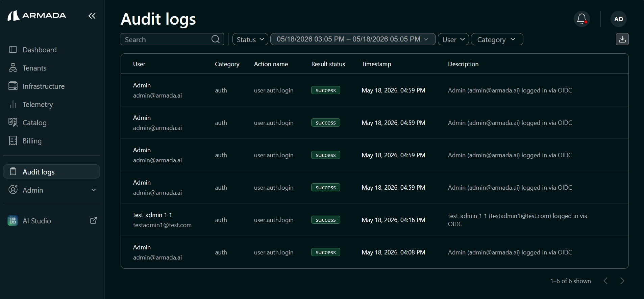Click timestamp May 18, 2026, 04:16 PM

pos(393,220)
